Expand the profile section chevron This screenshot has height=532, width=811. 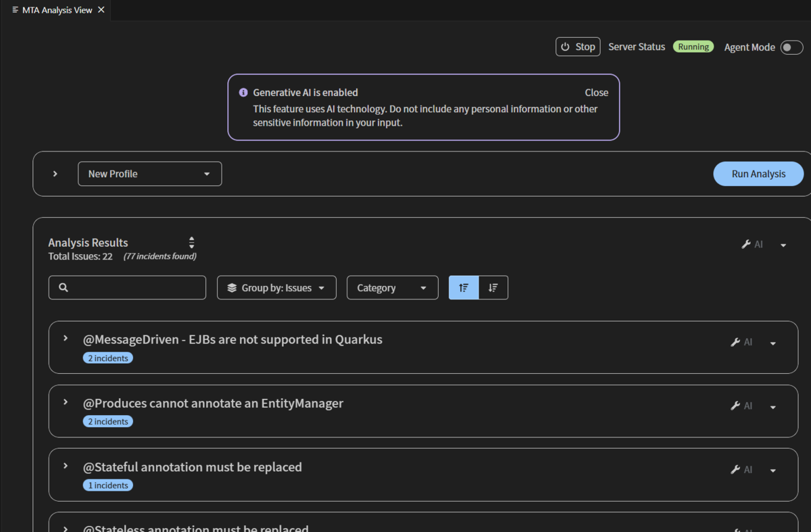[x=55, y=174]
